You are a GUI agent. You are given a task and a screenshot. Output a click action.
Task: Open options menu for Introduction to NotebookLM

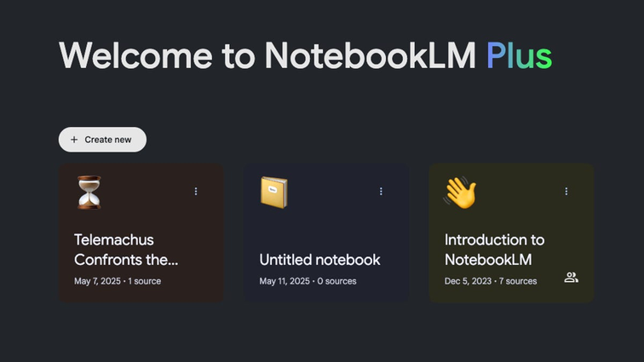click(x=566, y=191)
